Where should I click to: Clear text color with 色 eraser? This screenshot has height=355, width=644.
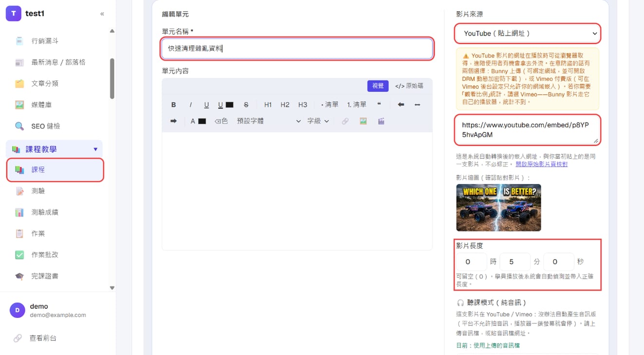click(221, 121)
